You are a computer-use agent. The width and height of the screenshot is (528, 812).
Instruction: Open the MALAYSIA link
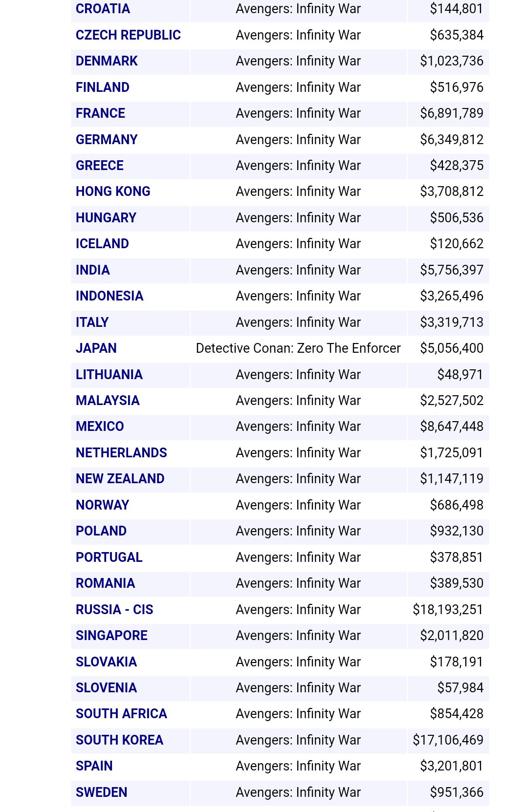pyautogui.click(x=108, y=401)
